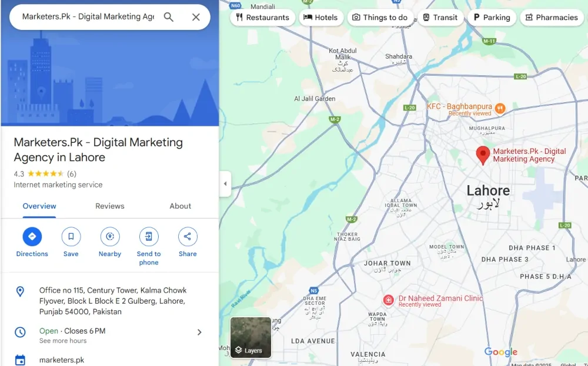Select the Marketers.Pk red map pin

coord(483,155)
